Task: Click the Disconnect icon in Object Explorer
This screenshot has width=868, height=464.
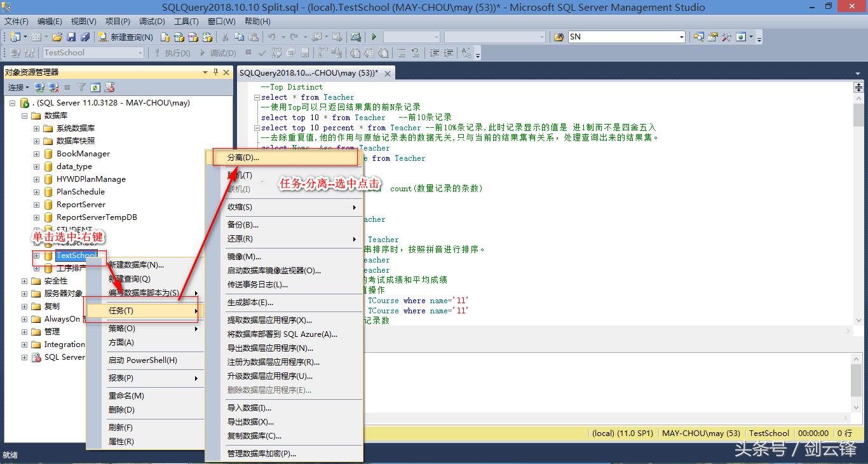Action: tap(53, 87)
